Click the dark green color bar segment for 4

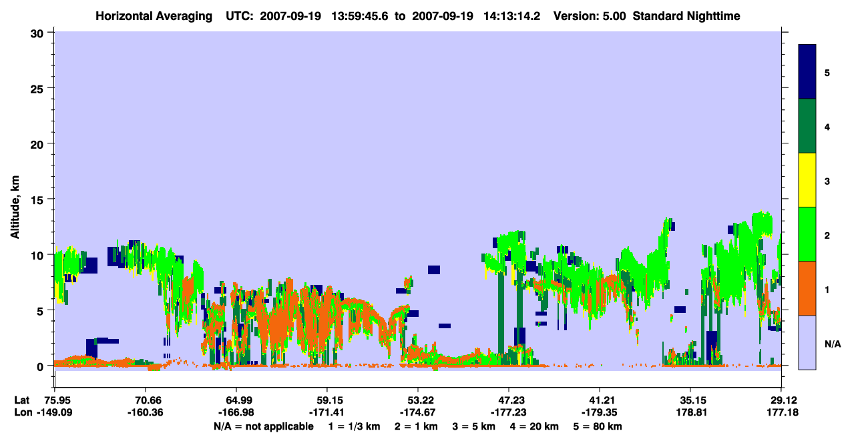tap(807, 126)
